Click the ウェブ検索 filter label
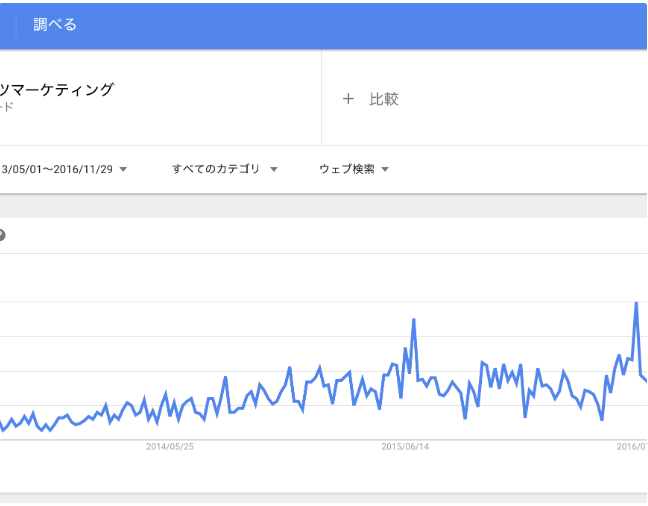 (347, 169)
